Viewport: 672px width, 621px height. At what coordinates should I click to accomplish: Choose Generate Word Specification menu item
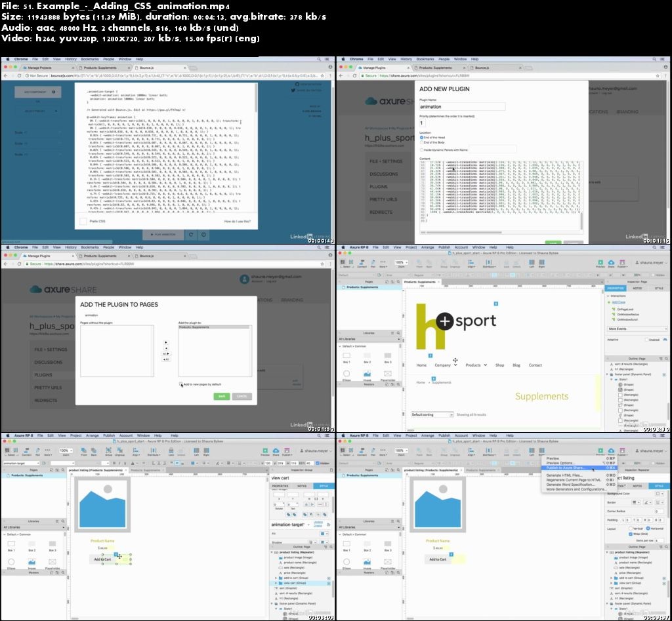point(579,485)
